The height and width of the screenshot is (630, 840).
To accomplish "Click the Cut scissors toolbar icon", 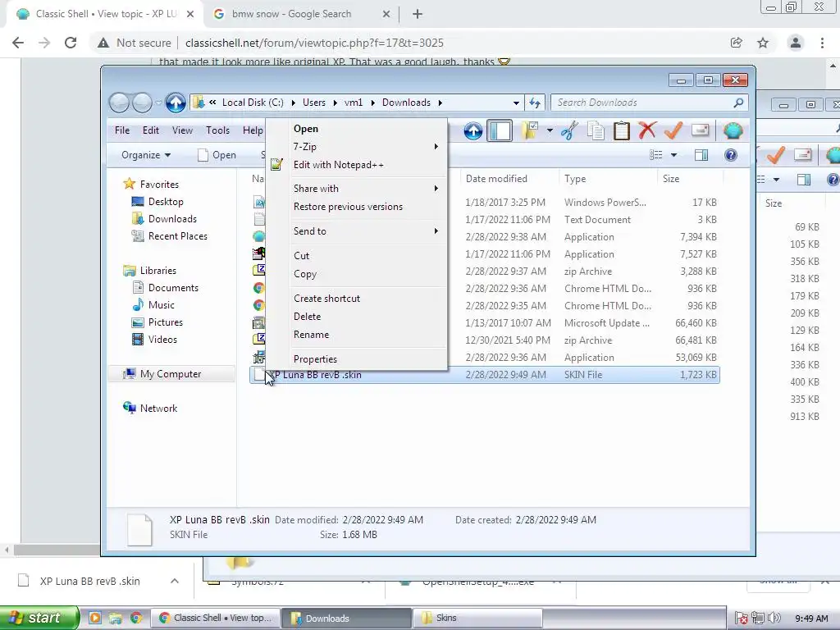I will coord(569,130).
